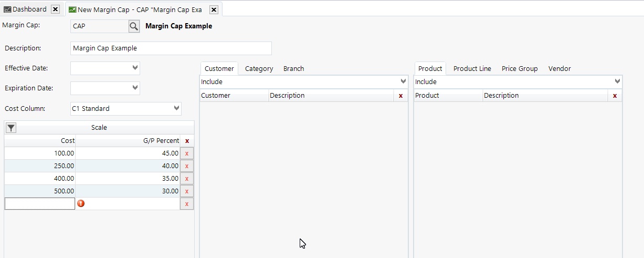Viewport: 644px width, 258px height.
Task: Click the red error warning icon
Action: click(81, 203)
